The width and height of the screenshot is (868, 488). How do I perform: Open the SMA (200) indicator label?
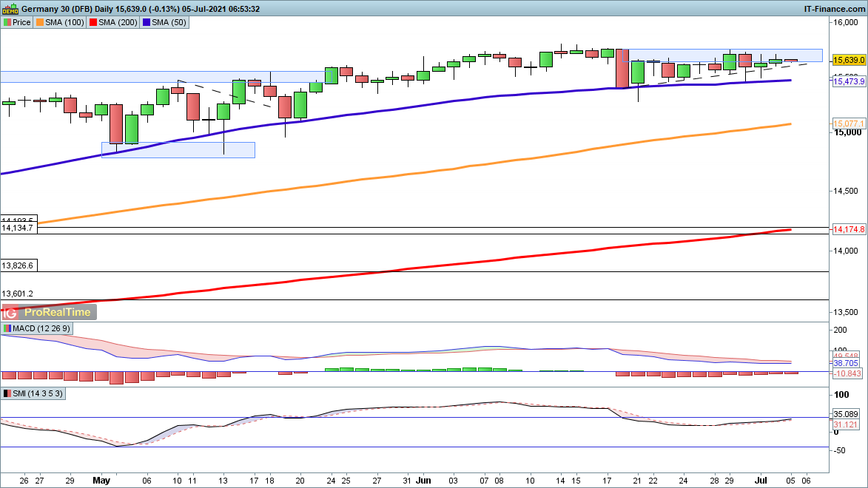tap(116, 22)
